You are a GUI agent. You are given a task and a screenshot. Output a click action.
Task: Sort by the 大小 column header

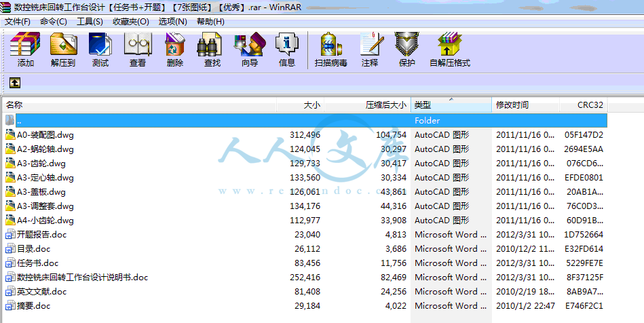click(301, 104)
